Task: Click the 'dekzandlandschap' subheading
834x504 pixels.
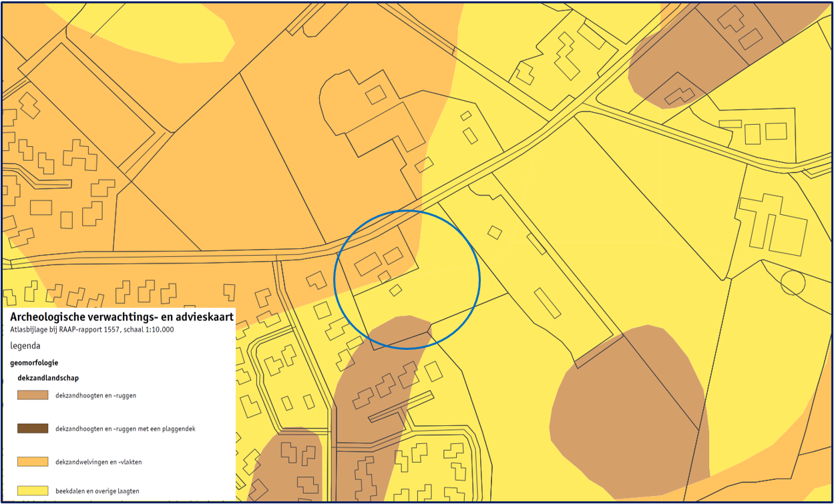Action: pyautogui.click(x=48, y=378)
